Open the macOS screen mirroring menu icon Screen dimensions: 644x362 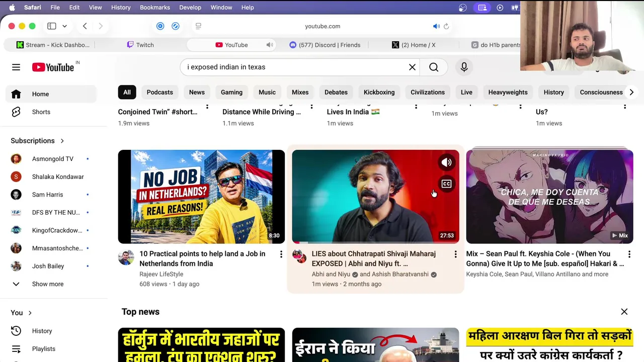click(482, 8)
